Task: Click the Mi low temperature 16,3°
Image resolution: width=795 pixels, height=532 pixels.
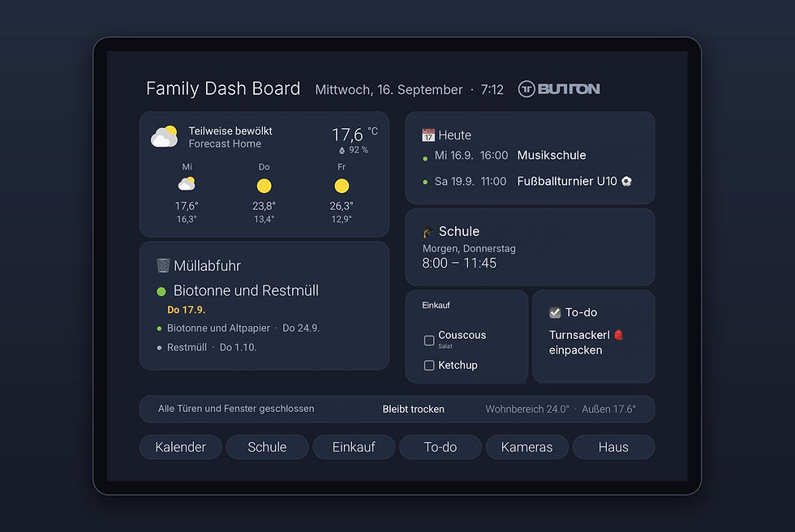Action: (187, 220)
